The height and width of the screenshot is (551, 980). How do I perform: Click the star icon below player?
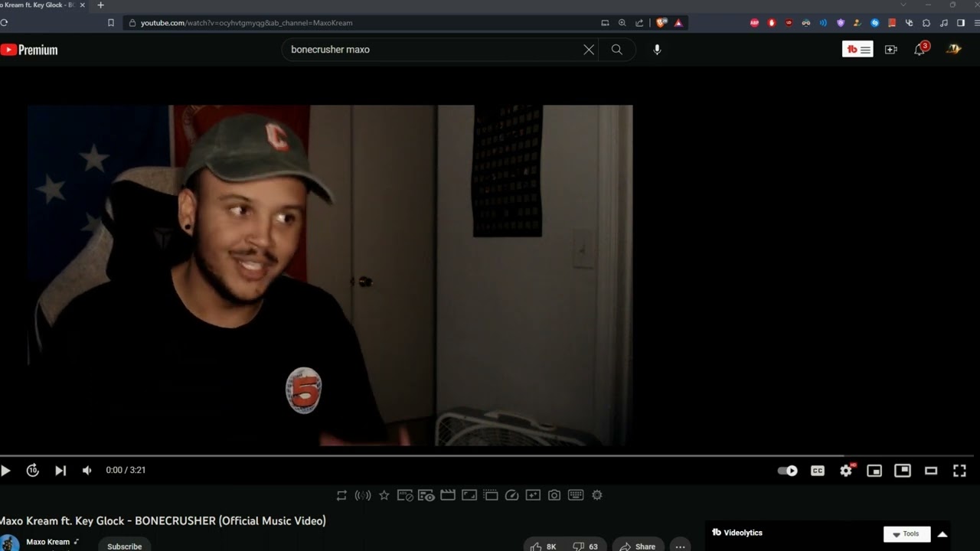tap(384, 495)
